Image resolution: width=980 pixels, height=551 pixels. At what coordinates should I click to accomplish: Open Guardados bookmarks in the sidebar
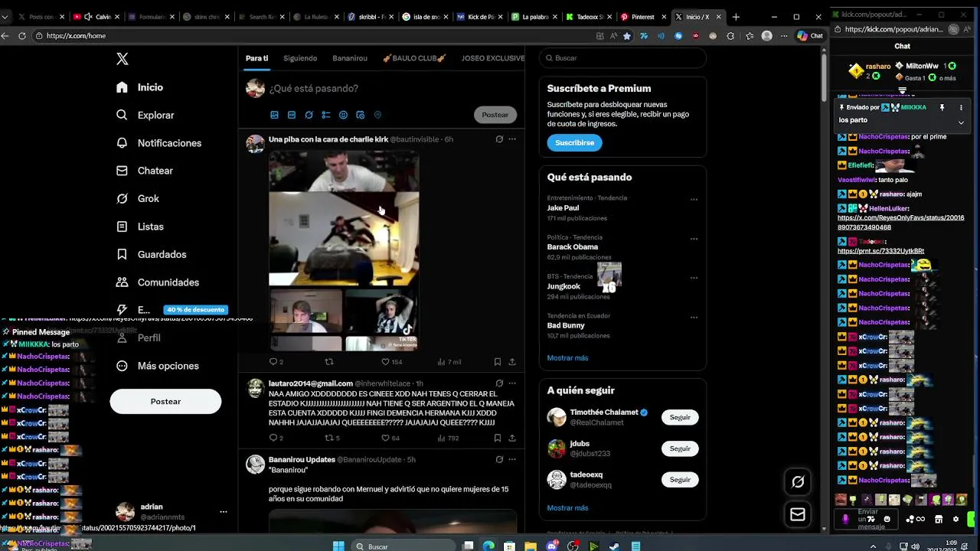click(x=151, y=254)
